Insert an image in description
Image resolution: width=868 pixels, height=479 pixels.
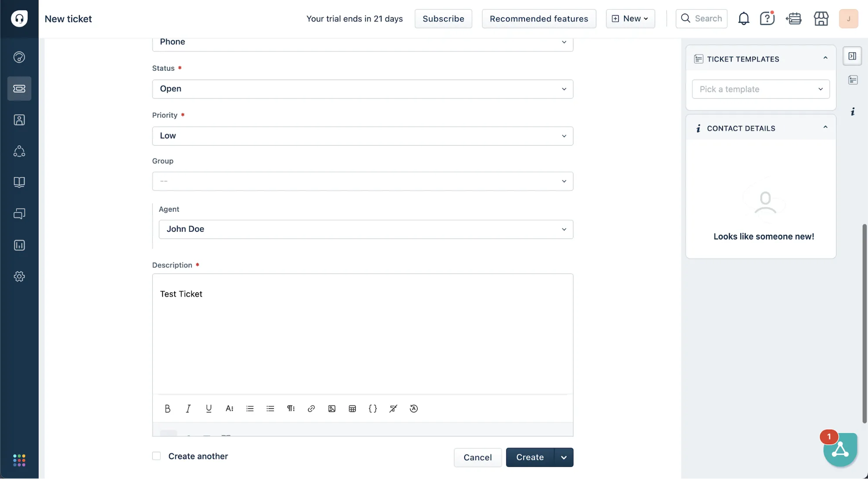(332, 409)
